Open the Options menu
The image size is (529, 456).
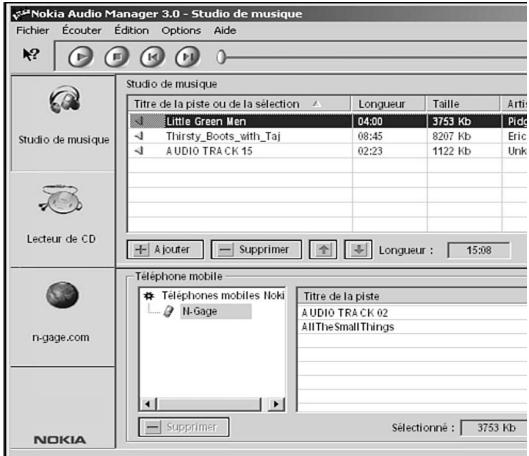point(181,31)
